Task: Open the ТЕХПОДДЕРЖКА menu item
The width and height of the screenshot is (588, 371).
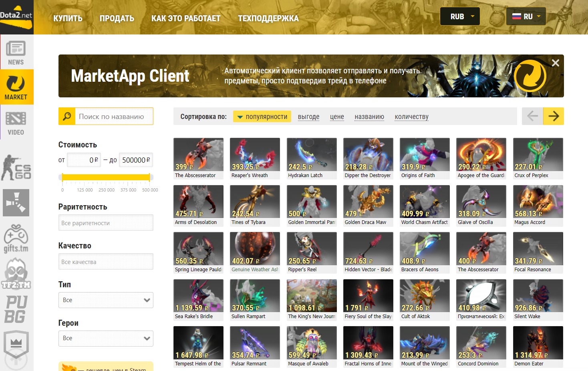Action: (268, 18)
